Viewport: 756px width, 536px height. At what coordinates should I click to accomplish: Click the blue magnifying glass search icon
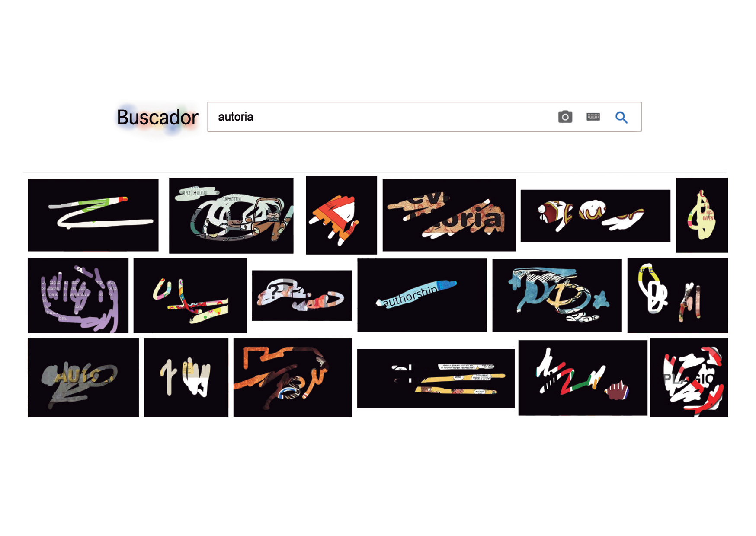(621, 117)
